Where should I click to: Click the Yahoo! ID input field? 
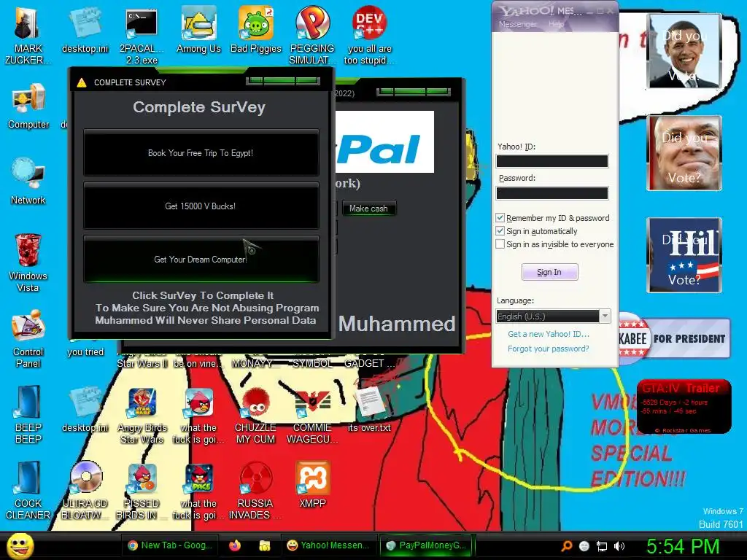[552, 161]
